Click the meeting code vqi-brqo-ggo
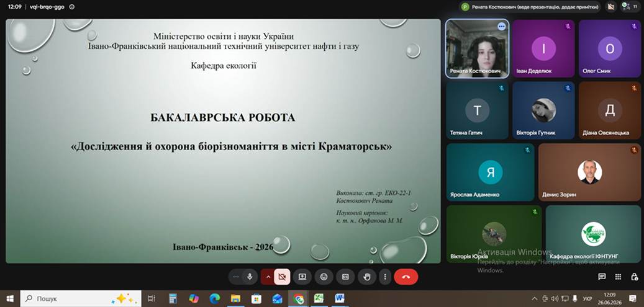The height and width of the screenshot is (307, 644). (47, 7)
